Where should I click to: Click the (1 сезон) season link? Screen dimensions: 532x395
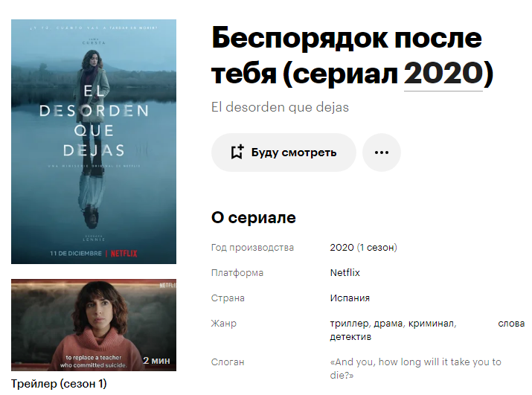377,248
